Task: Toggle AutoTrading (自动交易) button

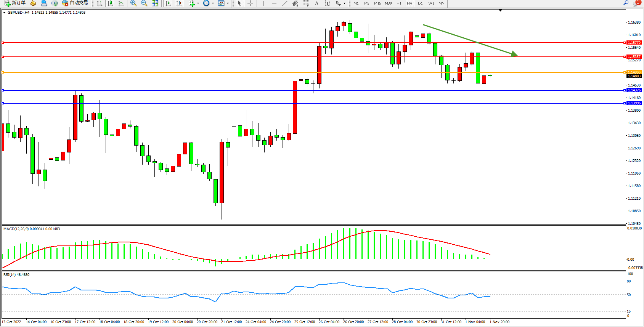Action: coord(75,3)
